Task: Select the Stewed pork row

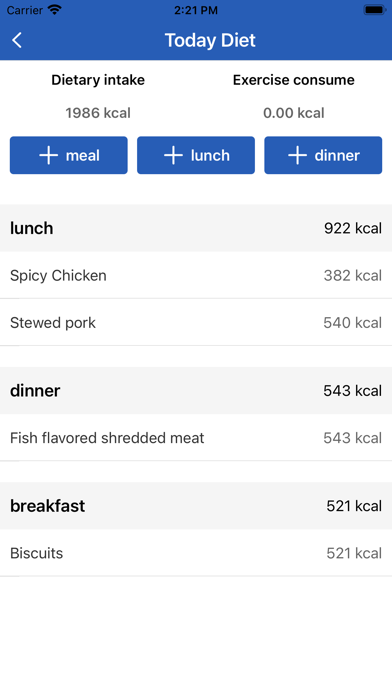Action: [x=196, y=323]
